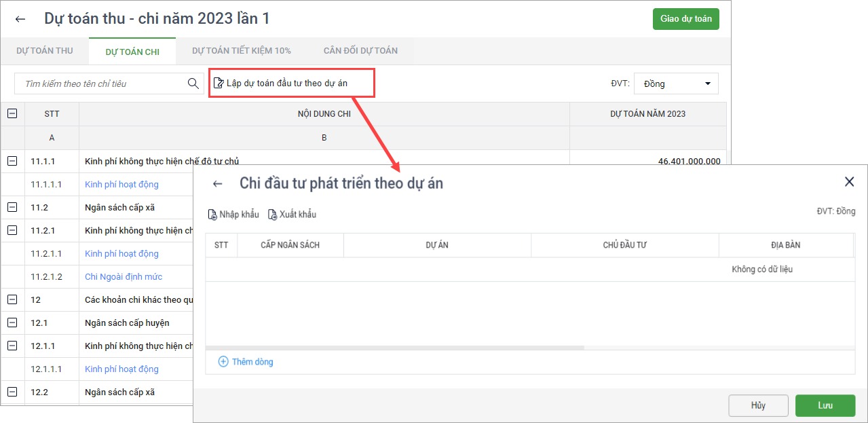Open the ĐVT Đồng unit dropdown

[675, 84]
